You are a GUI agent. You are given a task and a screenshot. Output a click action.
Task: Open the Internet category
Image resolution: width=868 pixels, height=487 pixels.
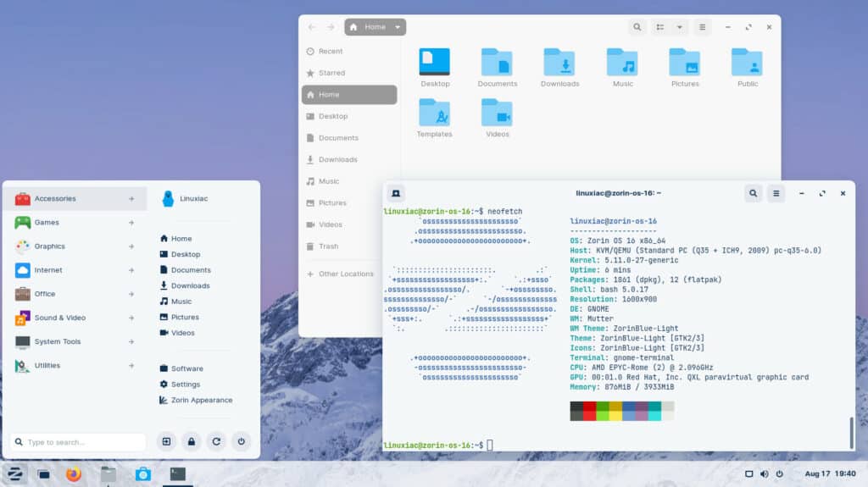point(75,270)
